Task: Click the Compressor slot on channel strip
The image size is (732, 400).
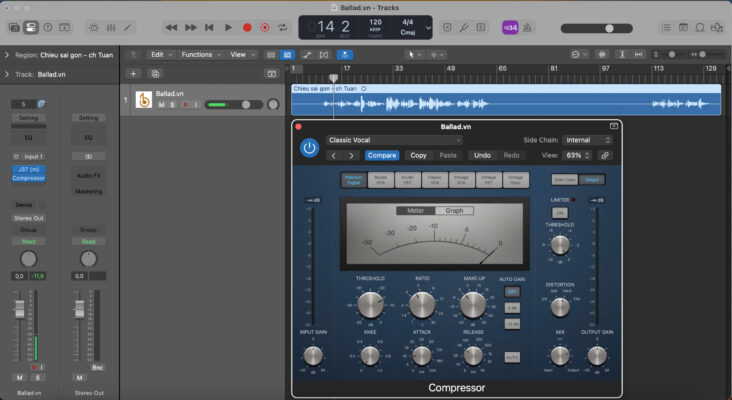Action: click(x=28, y=178)
